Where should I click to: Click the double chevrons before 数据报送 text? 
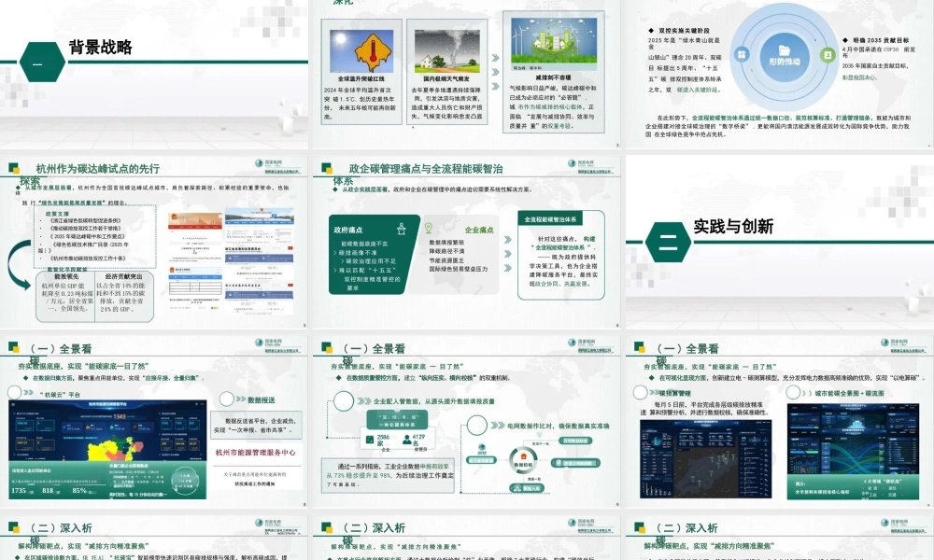point(240,398)
